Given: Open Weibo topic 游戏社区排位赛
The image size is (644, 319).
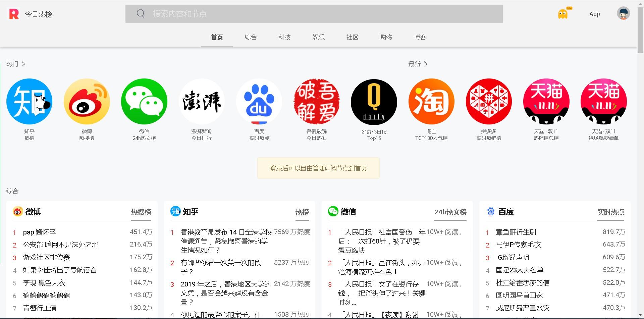Looking at the screenshot, I should [x=46, y=258].
